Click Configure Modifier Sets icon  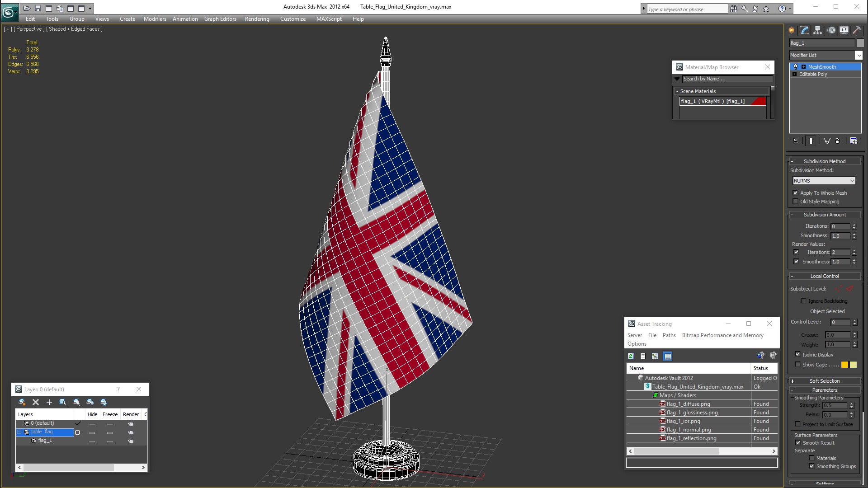pos(854,141)
